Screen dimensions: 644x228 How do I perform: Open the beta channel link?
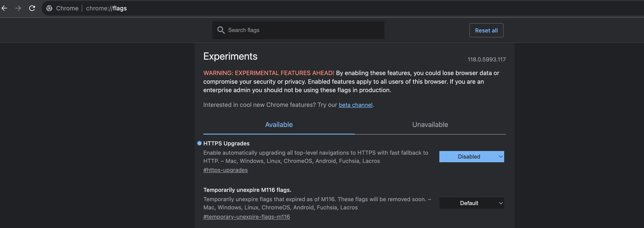click(355, 105)
